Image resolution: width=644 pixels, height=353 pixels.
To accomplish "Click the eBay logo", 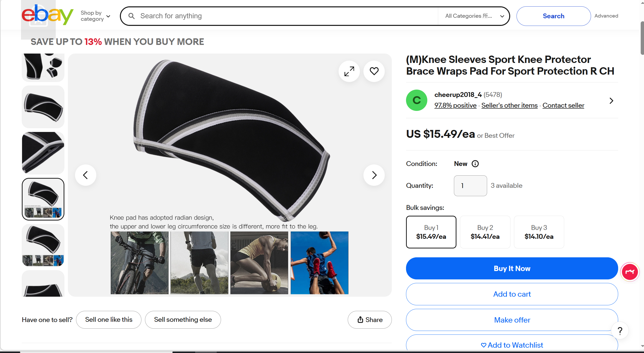I will (x=47, y=15).
